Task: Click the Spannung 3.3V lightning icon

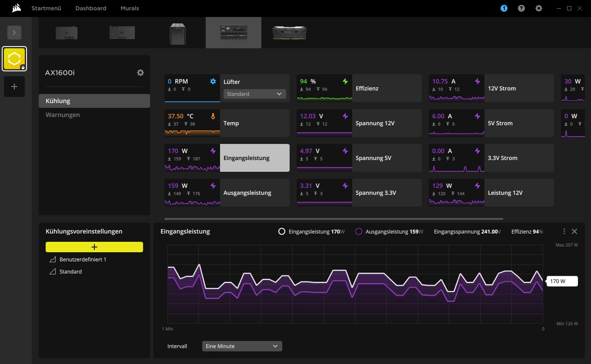Action: point(345,186)
